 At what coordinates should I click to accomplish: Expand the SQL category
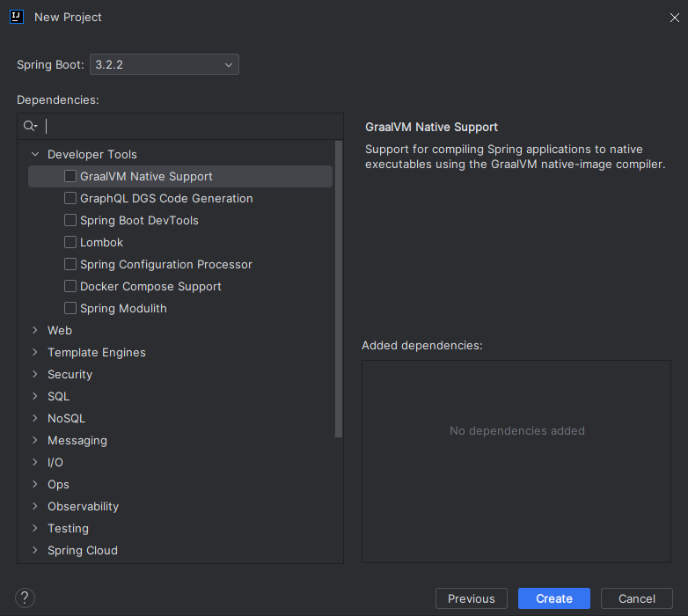pos(35,396)
